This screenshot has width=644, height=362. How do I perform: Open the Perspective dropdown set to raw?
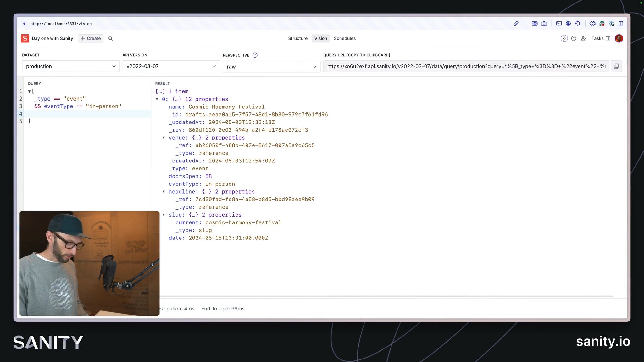[x=271, y=67]
